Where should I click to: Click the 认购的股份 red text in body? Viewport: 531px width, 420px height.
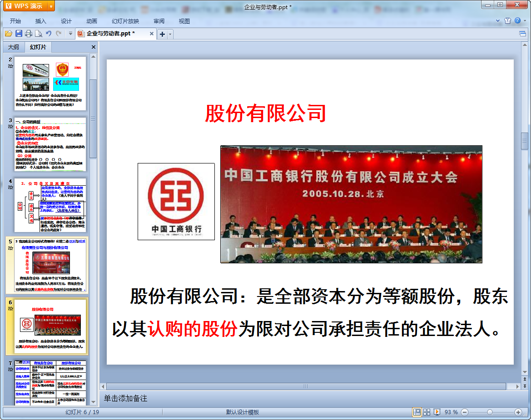coord(192,329)
